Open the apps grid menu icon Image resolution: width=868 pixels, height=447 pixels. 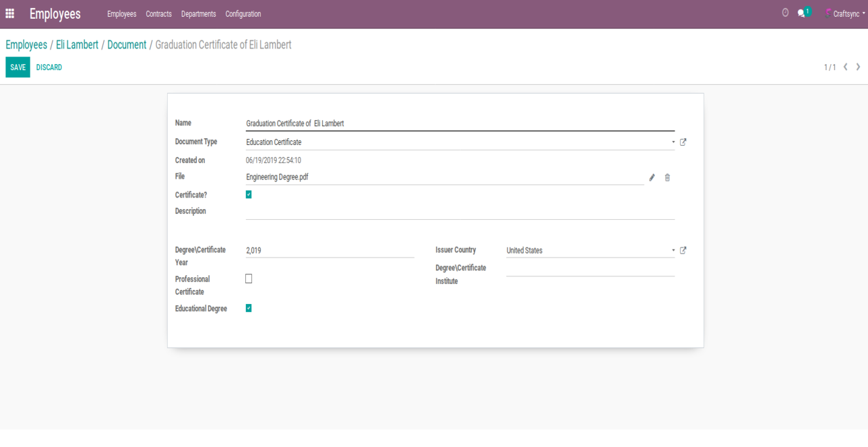tap(10, 13)
